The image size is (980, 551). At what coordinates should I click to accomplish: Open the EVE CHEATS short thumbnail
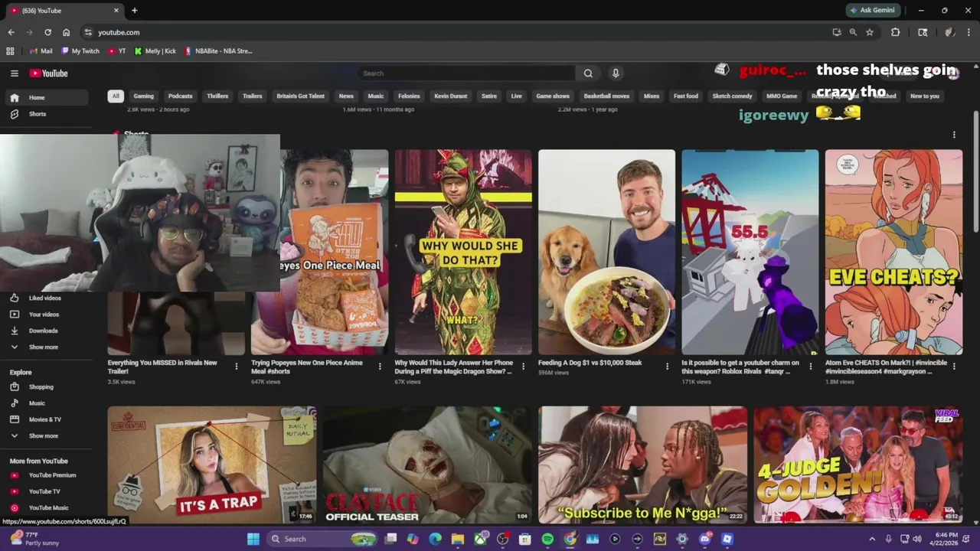(x=893, y=252)
